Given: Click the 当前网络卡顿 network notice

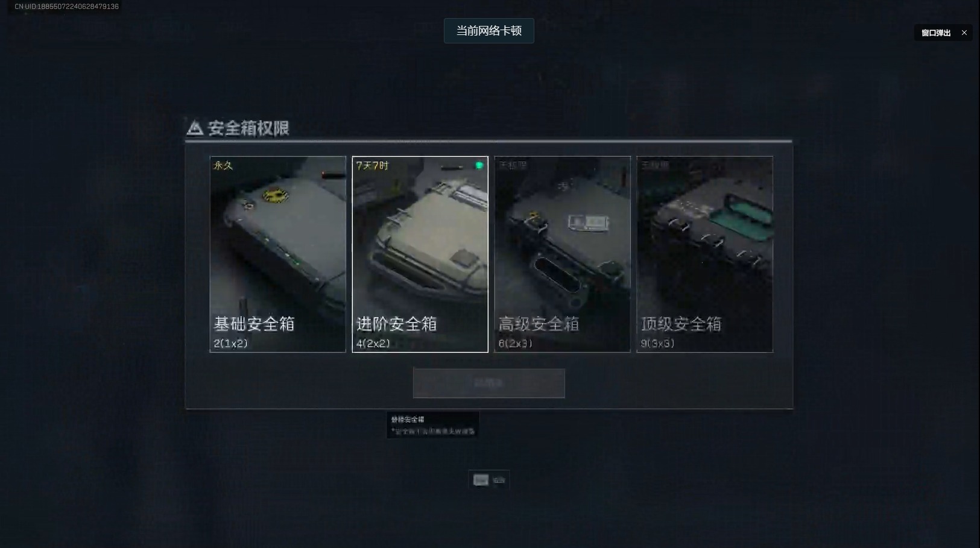Looking at the screenshot, I should click(x=488, y=31).
